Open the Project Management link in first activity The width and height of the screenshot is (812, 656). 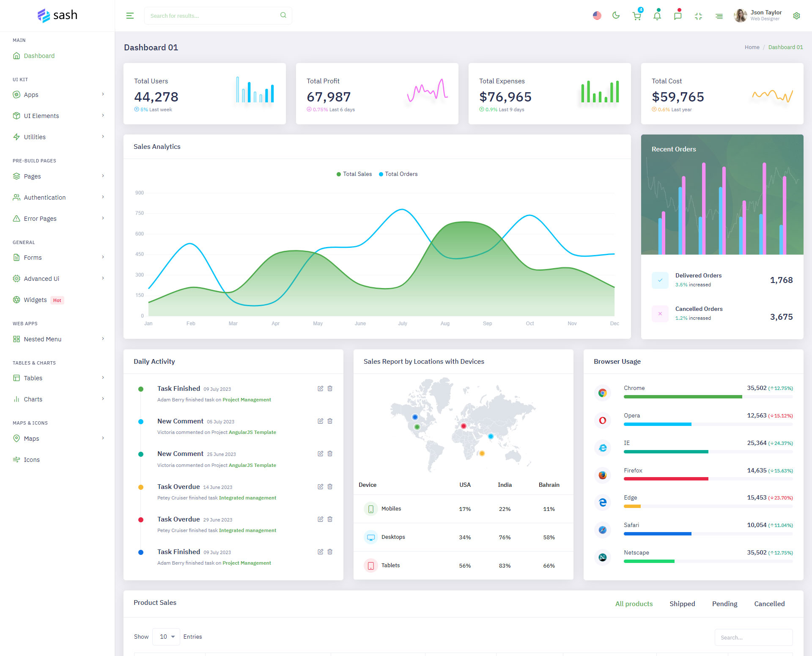coord(247,400)
